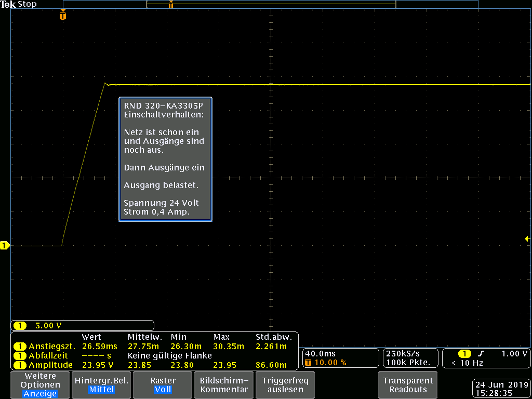Toggle Transparent Readouts option
532x399 pixels.
coord(408,385)
